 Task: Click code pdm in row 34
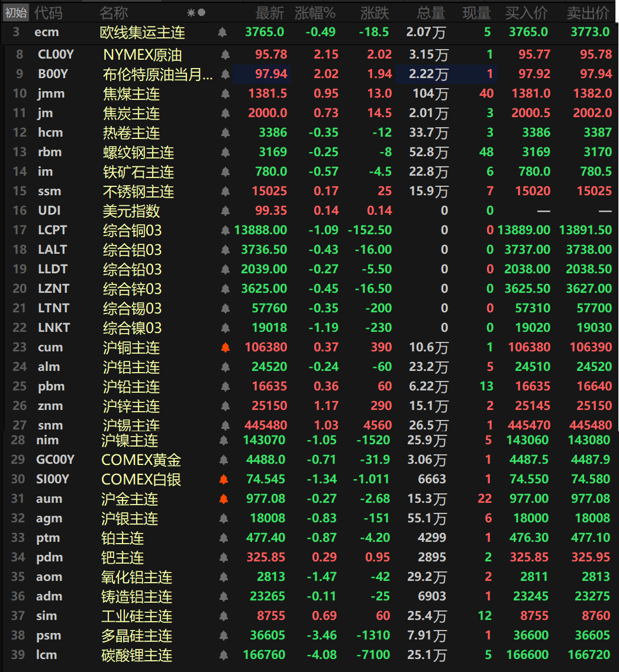click(49, 557)
